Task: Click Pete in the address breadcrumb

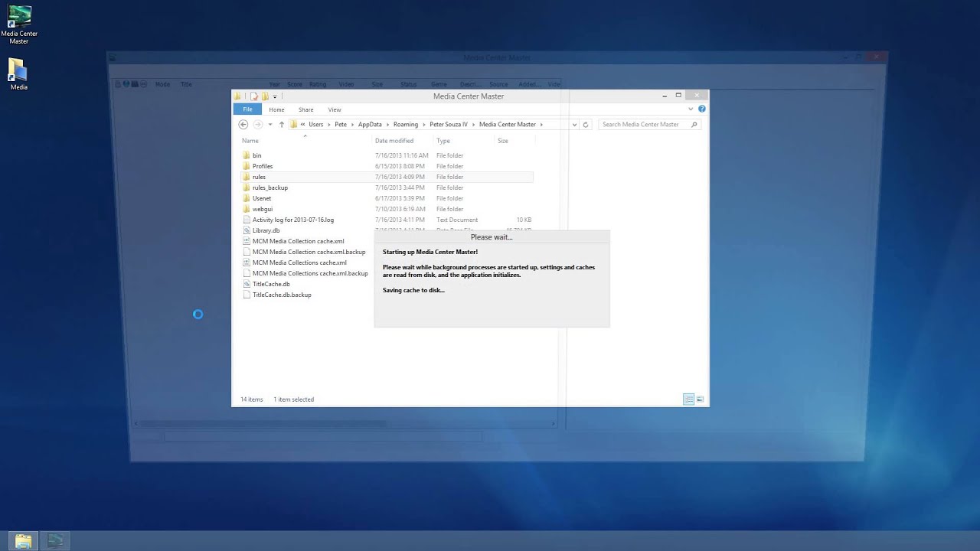Action: pos(341,124)
